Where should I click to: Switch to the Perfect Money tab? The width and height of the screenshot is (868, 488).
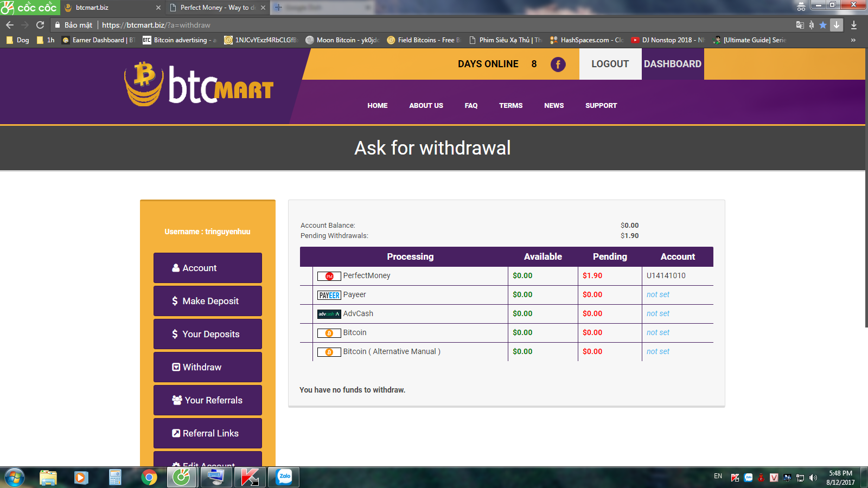click(217, 8)
